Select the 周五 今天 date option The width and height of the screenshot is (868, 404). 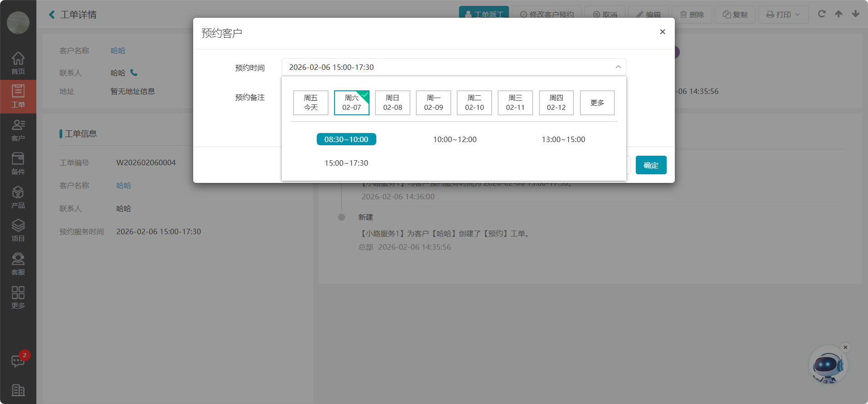point(311,103)
